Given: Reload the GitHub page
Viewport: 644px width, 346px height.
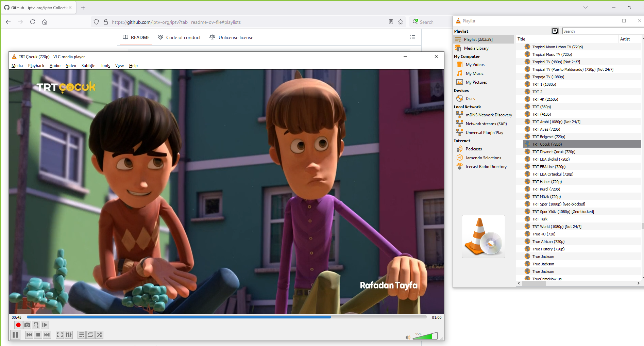Looking at the screenshot, I should click(x=33, y=22).
